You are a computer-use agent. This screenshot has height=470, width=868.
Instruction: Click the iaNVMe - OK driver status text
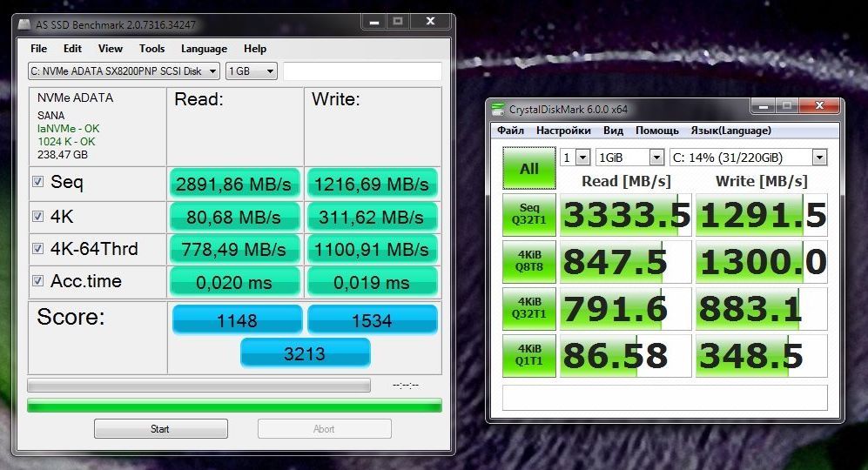point(68,129)
